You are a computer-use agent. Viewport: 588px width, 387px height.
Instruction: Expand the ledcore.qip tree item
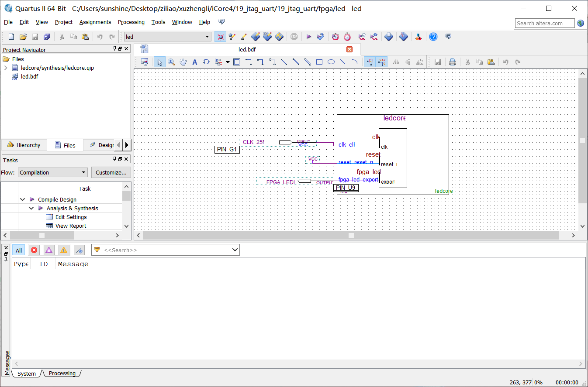coord(6,68)
